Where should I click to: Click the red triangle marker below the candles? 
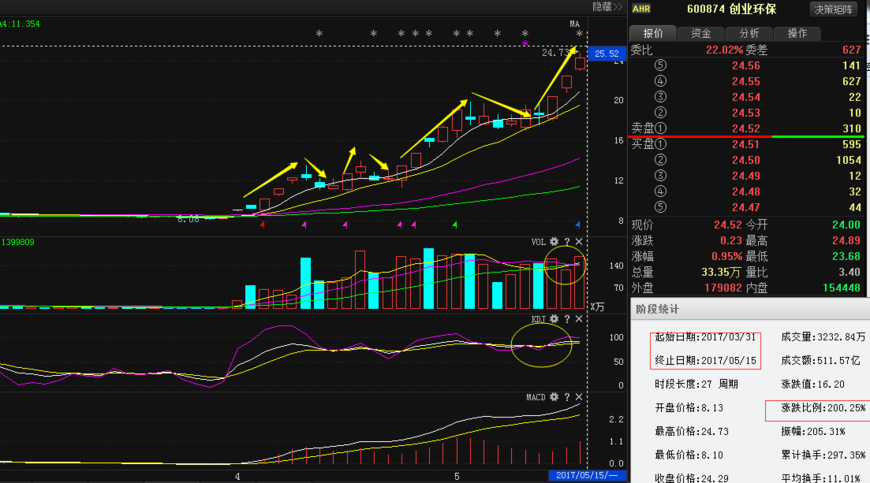[x=262, y=225]
